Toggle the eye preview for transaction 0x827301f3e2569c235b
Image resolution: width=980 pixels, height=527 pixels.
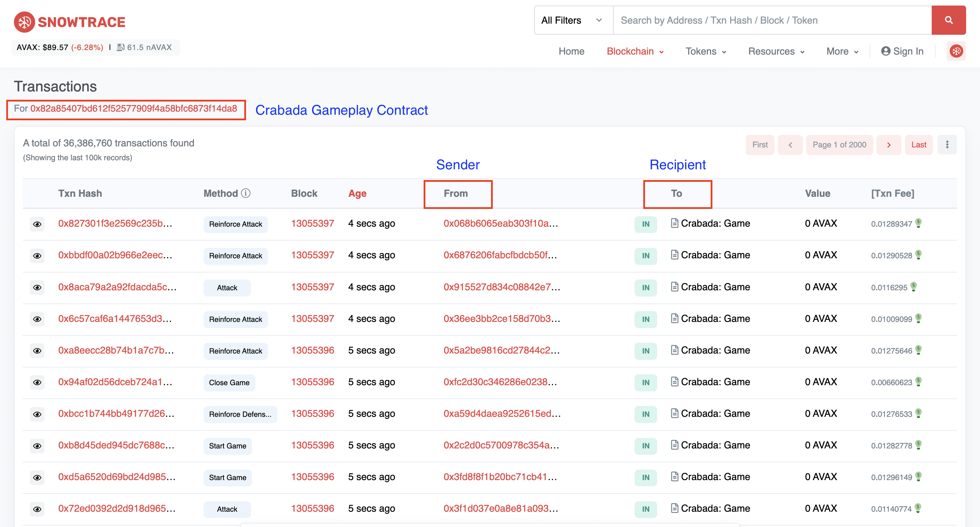click(x=37, y=224)
